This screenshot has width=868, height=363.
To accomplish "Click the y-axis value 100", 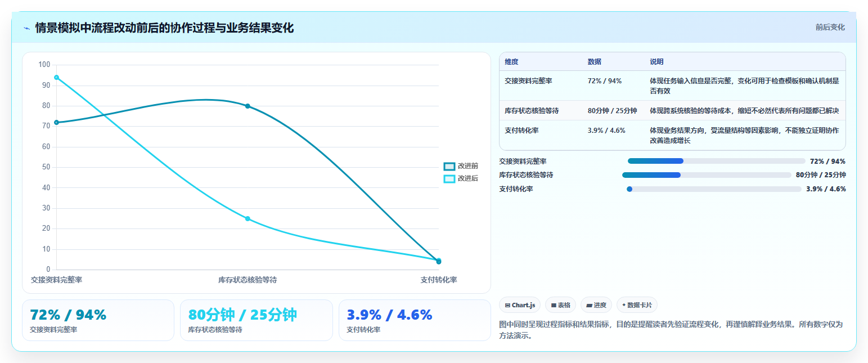I will (44, 65).
